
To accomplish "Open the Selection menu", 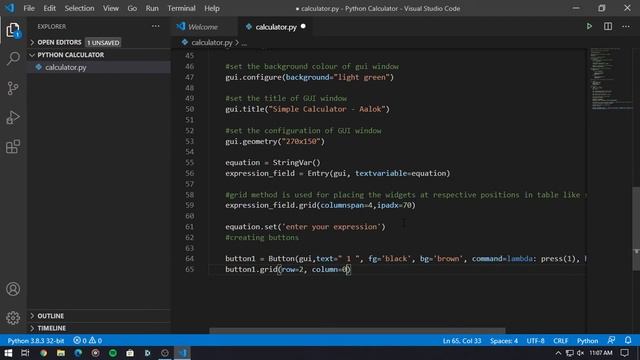I will click(79, 8).
